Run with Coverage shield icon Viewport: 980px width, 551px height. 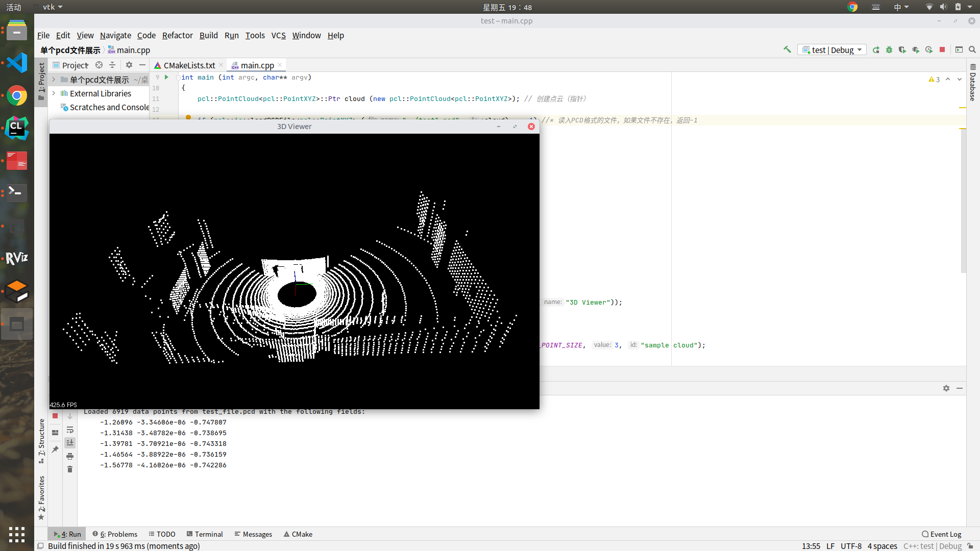coord(902,49)
